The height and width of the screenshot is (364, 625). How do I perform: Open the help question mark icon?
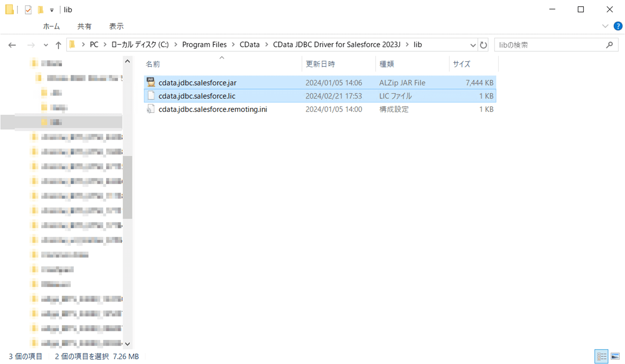click(618, 26)
